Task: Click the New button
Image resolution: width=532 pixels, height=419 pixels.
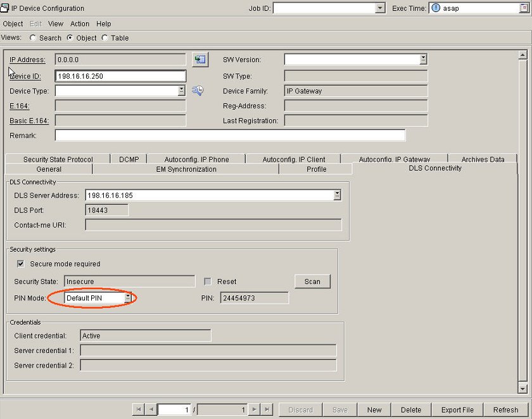Action: 374,410
